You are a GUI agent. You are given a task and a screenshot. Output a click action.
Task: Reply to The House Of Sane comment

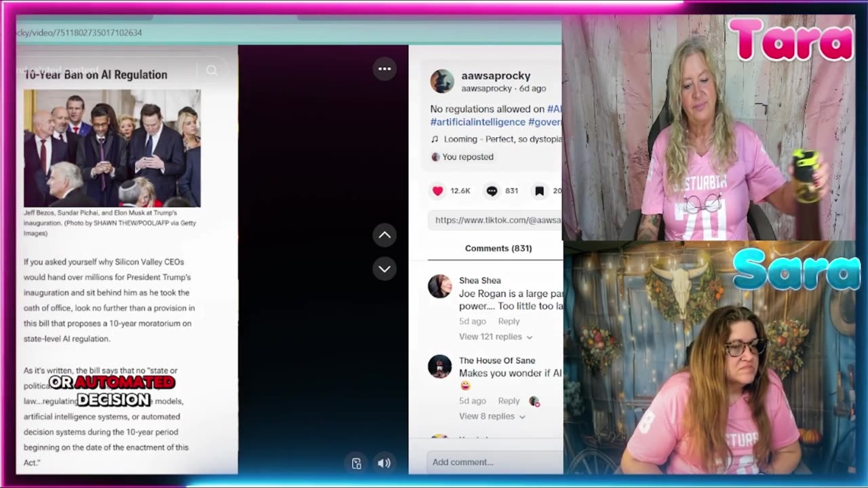[x=509, y=401]
